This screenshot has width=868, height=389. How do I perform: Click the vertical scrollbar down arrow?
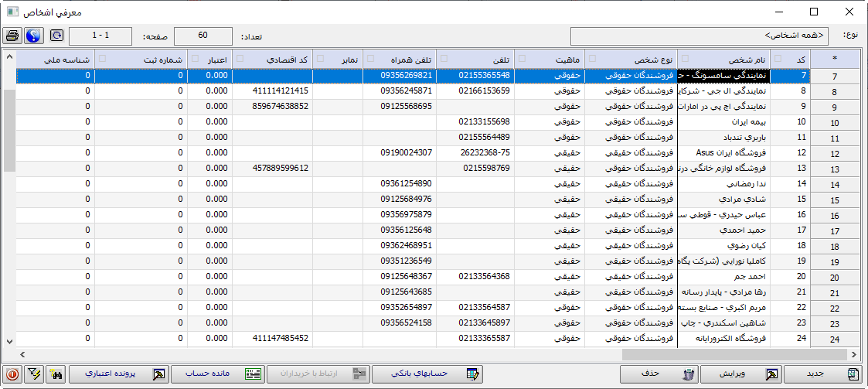tap(9, 340)
